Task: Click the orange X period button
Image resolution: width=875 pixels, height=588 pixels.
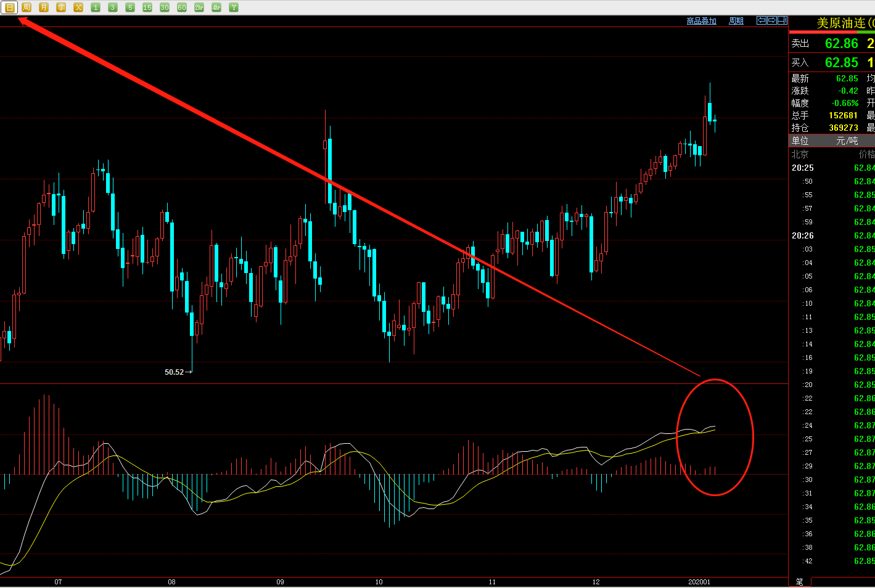Action: point(78,7)
